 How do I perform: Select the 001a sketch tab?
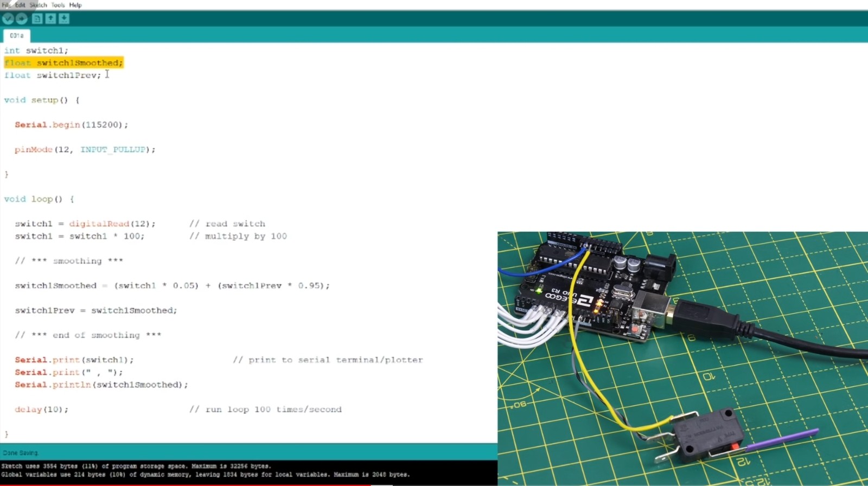(17, 36)
